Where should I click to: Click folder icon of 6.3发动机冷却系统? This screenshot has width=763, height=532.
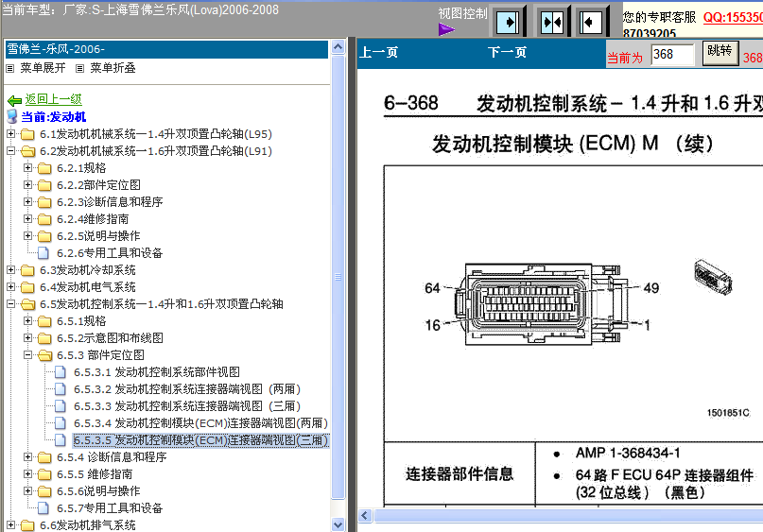point(27,270)
